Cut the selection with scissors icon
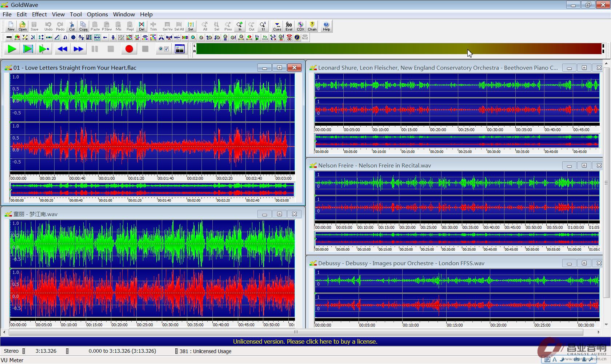Image resolution: width=611 pixels, height=364 pixels. tap(72, 26)
